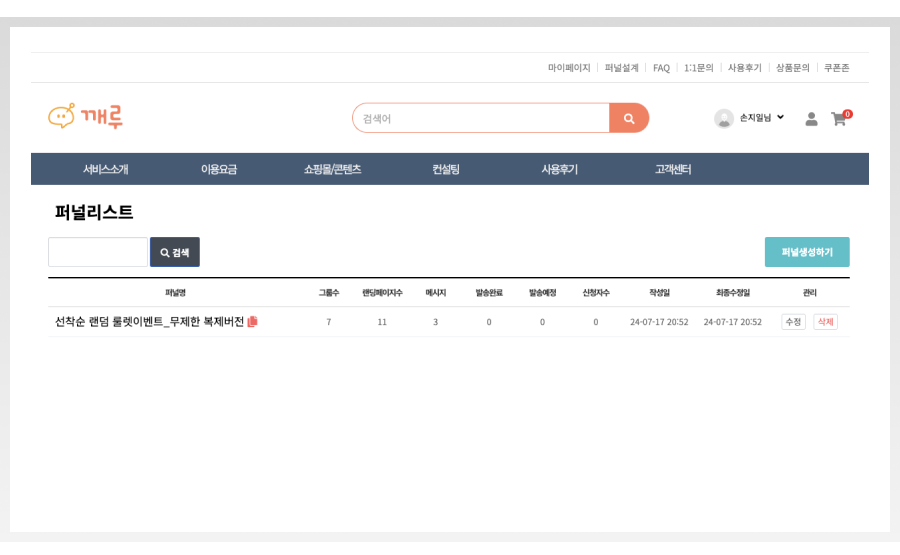Open the shopping cart icon

(x=839, y=118)
